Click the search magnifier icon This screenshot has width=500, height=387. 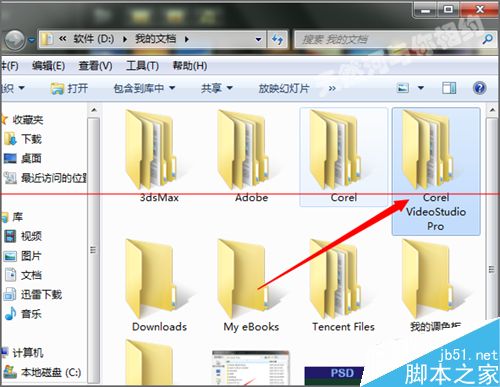[487, 39]
